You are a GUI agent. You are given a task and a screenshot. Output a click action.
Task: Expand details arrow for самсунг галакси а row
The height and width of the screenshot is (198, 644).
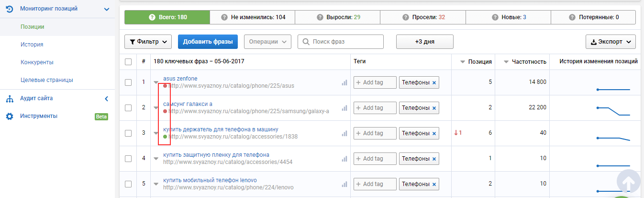click(156, 108)
